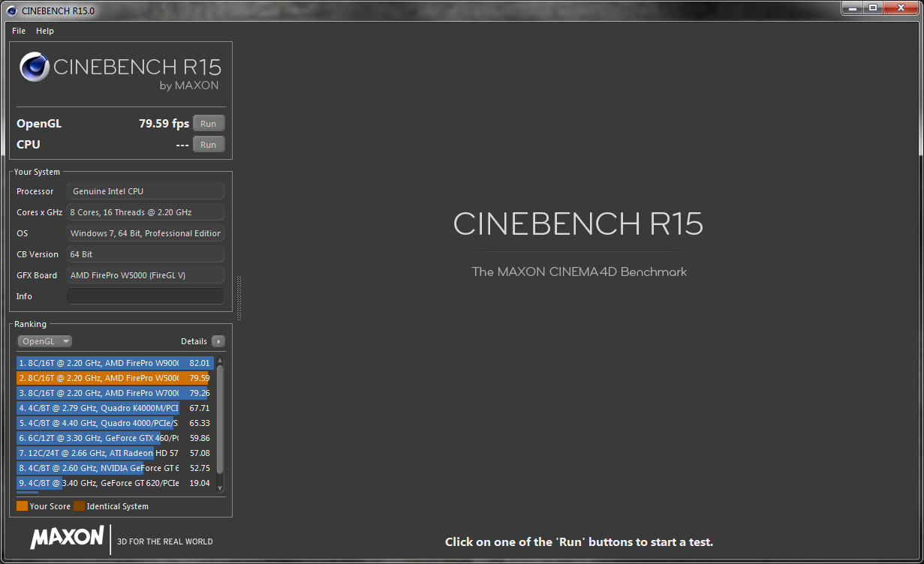Minimize the Cinebench window

click(x=852, y=7)
